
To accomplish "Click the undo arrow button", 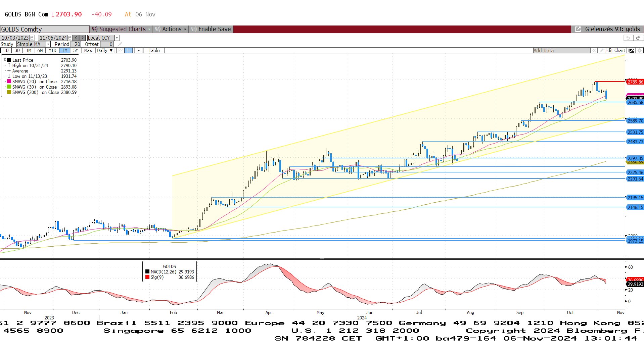I will pyautogui.click(x=628, y=38).
